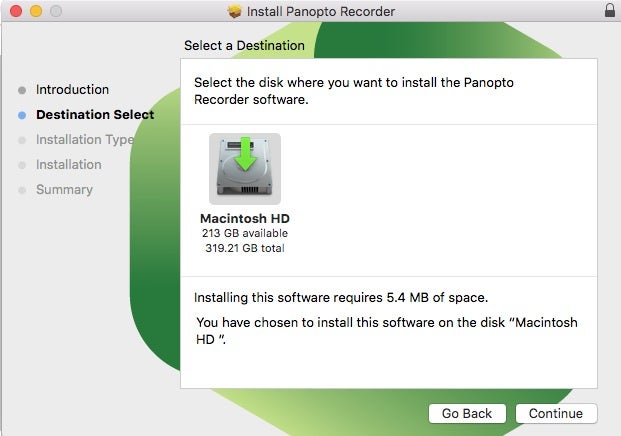Click the Installation Type step

85,139
